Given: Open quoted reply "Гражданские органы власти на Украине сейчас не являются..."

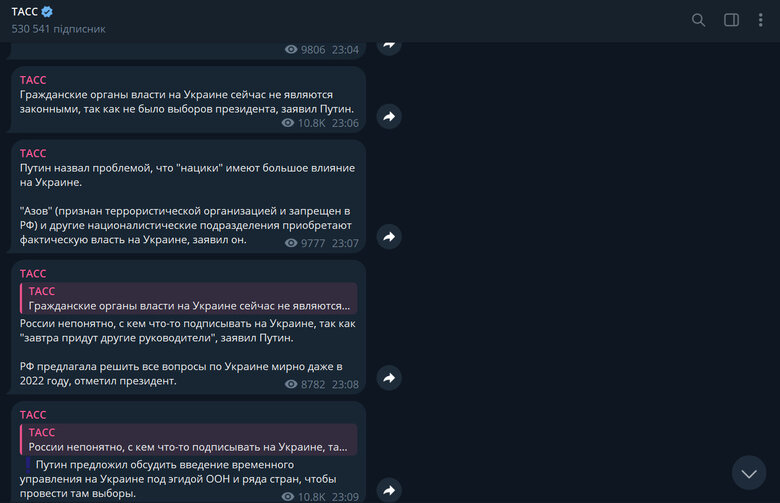Looking at the screenshot, I should 189,299.
